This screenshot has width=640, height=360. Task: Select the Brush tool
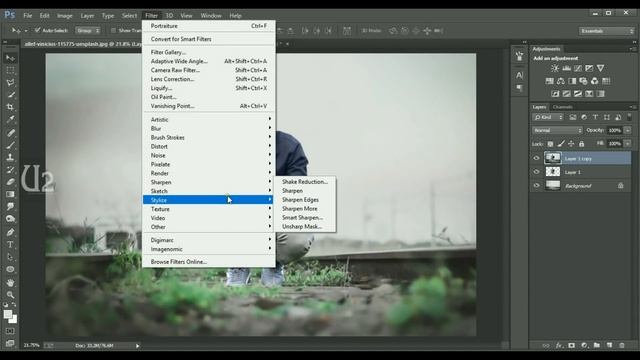(10, 145)
